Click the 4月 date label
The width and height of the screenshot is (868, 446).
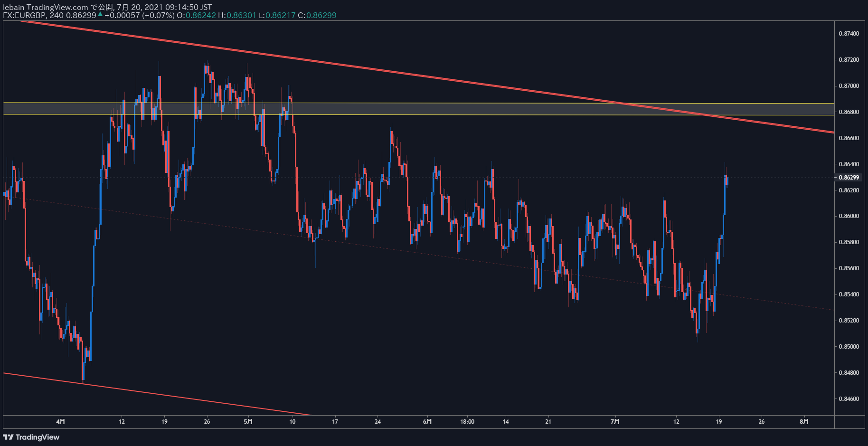[60, 422]
